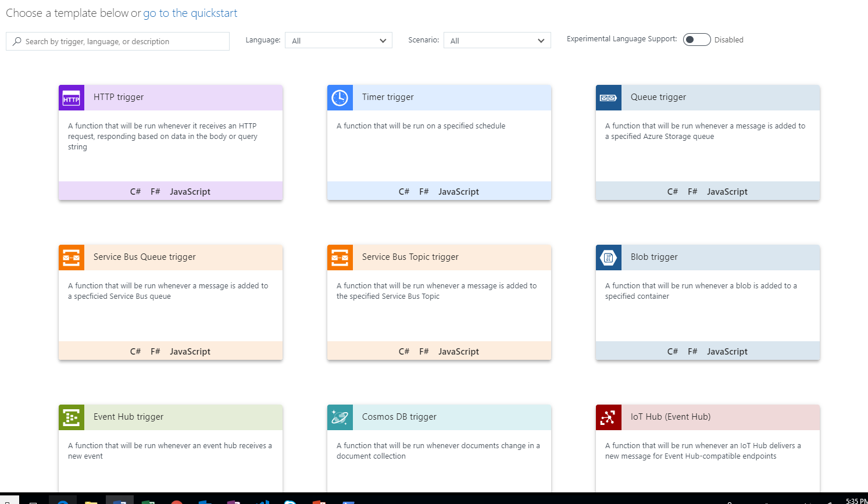The image size is (868, 504).
Task: Choose C# on Service Bus Queue trigger card
Action: (135, 351)
